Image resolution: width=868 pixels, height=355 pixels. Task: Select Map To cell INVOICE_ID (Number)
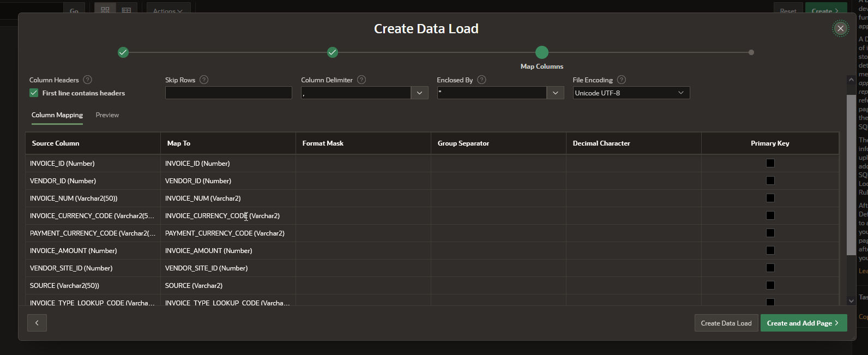tap(228, 163)
